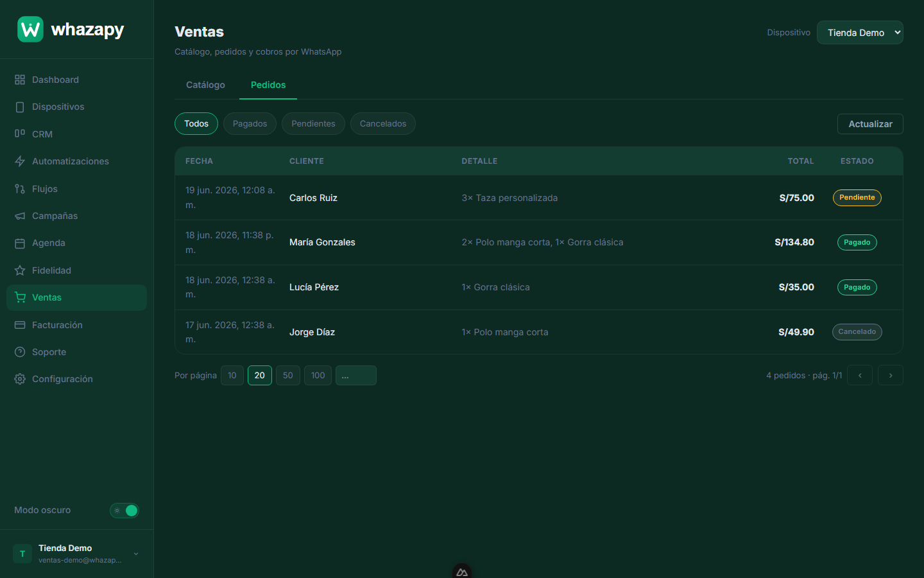Image resolution: width=924 pixels, height=578 pixels.
Task: Switch to the Catálogo tab
Action: click(205, 85)
